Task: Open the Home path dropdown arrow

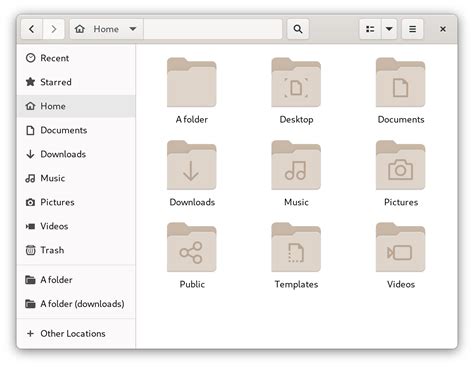Action: tap(133, 29)
